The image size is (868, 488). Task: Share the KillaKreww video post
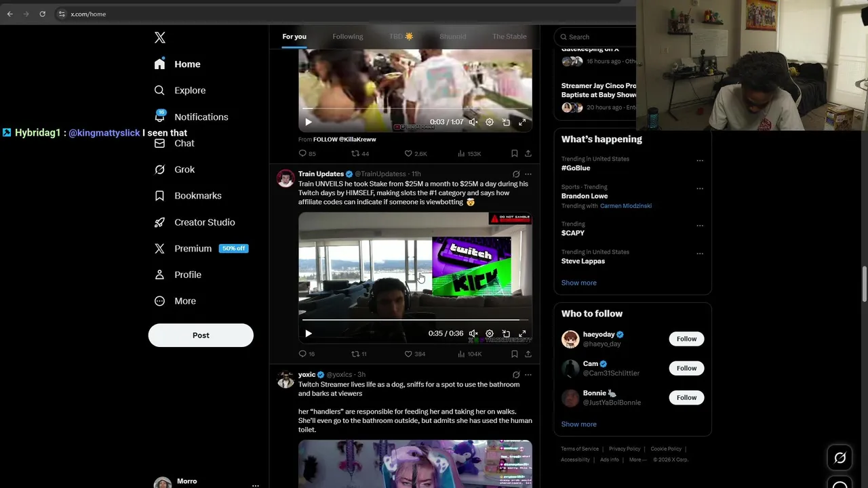[x=528, y=154]
